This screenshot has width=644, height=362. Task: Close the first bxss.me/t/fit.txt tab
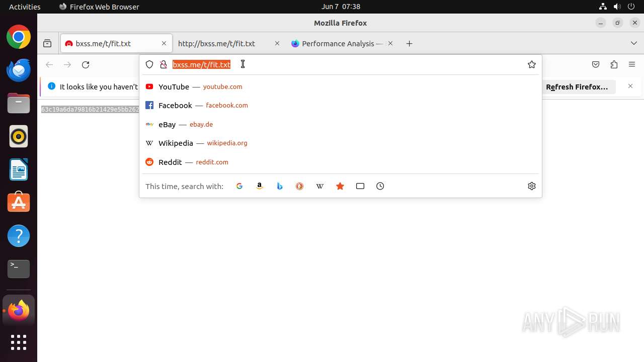[164, 44]
